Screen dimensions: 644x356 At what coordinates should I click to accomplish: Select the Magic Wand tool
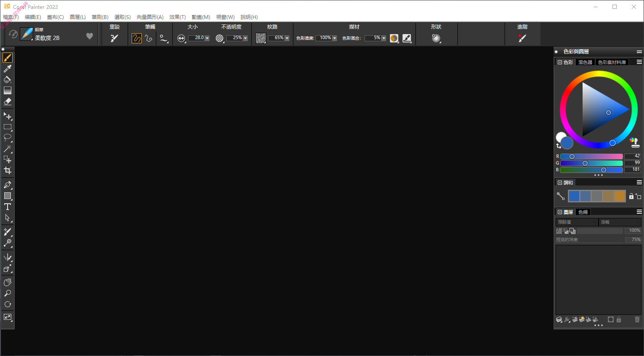point(8,149)
